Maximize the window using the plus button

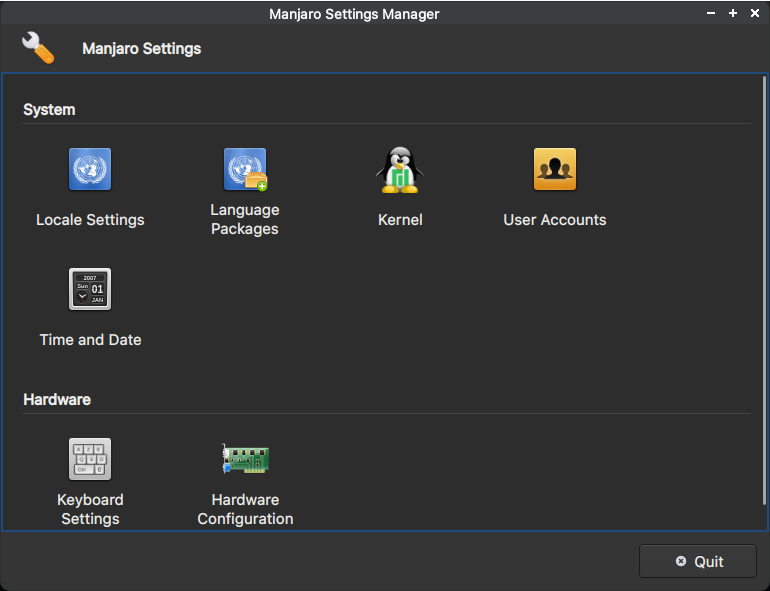(x=733, y=13)
